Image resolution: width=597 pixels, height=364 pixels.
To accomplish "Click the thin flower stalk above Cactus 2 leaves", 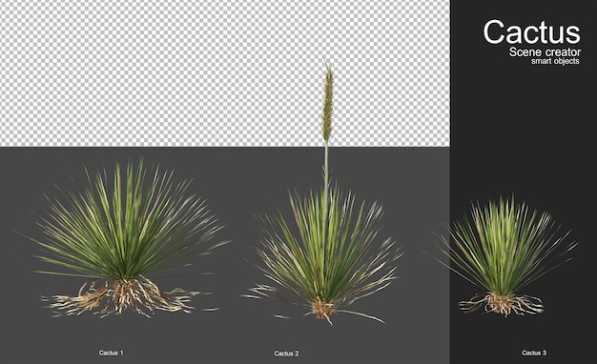I will (x=326, y=168).
